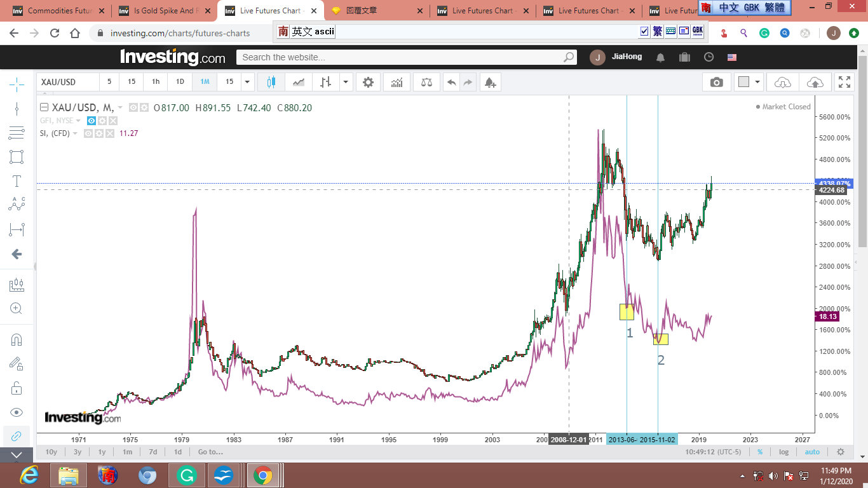Toggle percentage scale on the price axis
The width and height of the screenshot is (868, 488).
759,452
